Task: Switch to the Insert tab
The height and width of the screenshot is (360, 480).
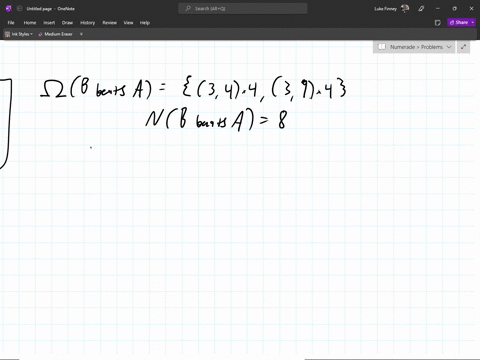Action: 49,23
